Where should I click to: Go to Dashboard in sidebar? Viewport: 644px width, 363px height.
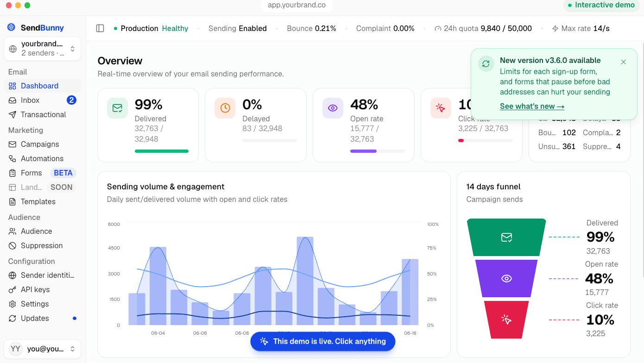point(42,86)
